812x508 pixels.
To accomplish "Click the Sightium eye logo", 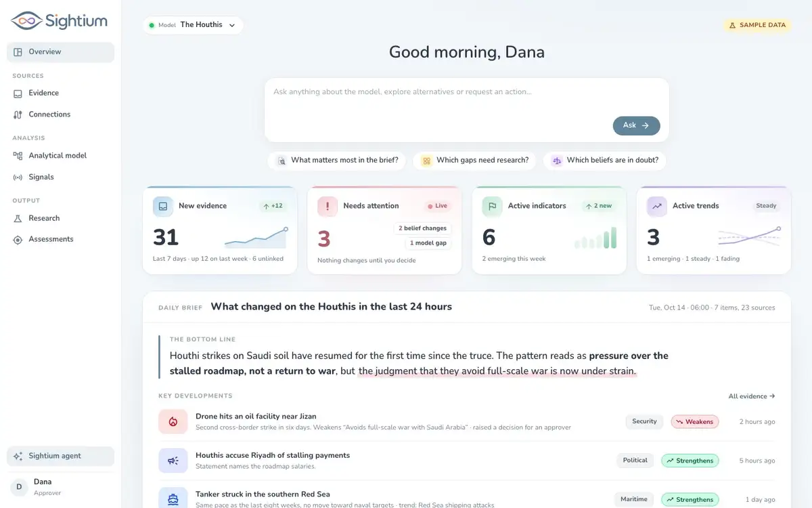I will point(26,21).
